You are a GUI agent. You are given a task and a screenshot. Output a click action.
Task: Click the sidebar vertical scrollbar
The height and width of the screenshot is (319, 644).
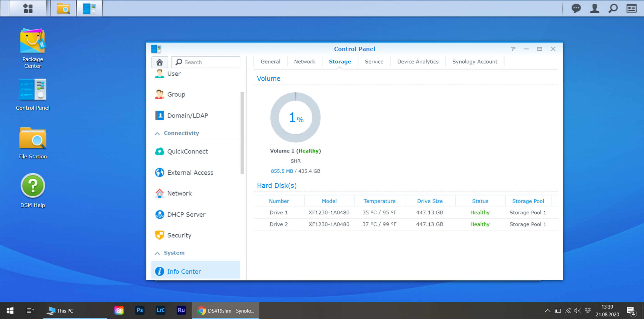pos(242,133)
